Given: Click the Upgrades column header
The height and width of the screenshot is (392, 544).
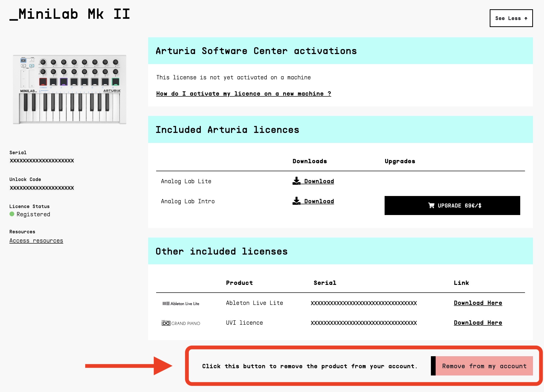Looking at the screenshot, I should click(x=400, y=161).
